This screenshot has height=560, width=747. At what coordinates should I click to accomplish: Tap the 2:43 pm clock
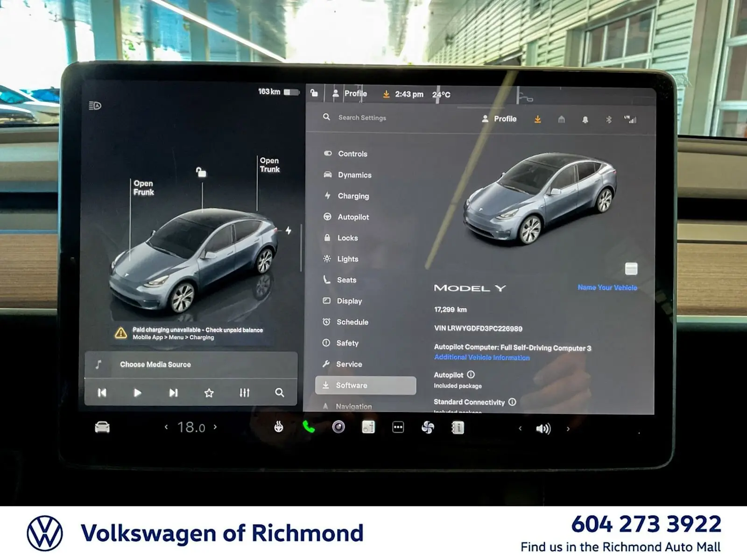409,94
